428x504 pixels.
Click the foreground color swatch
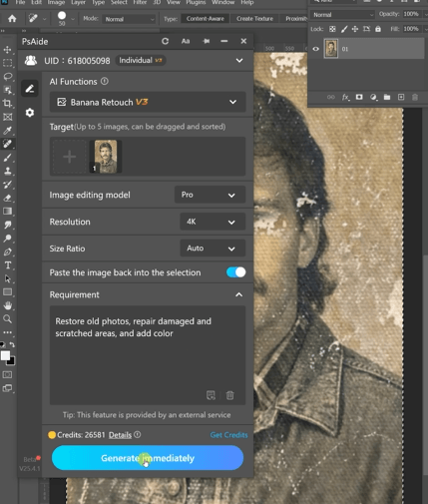coord(5,356)
